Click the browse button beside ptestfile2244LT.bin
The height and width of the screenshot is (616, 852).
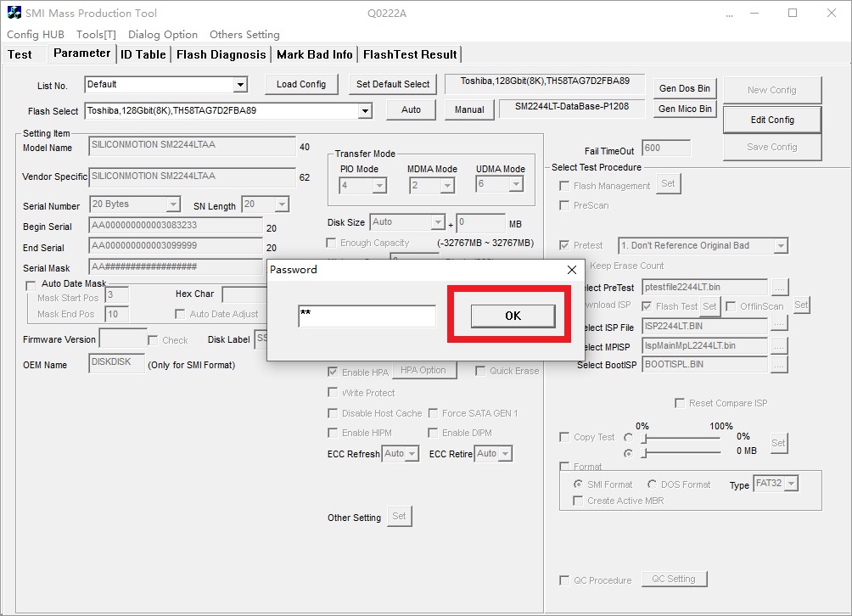click(779, 288)
